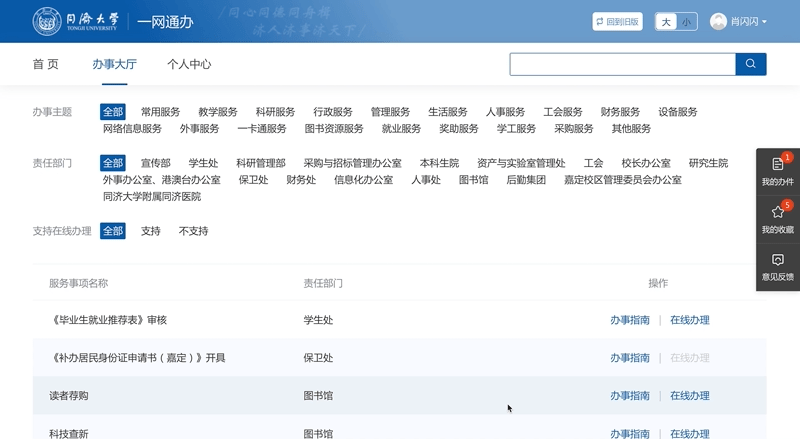The image size is (800, 439).
Task: Select 财务服务 theme filter
Action: pyautogui.click(x=620, y=112)
